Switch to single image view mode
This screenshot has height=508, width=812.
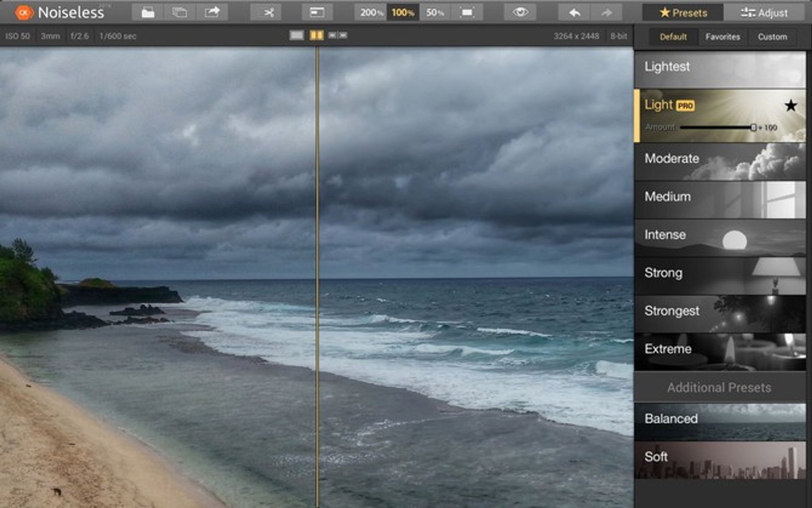[296, 35]
